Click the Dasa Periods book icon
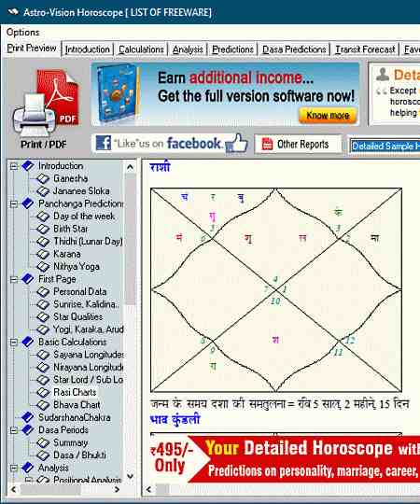Viewport: 420px width, 504px height. tap(28, 429)
